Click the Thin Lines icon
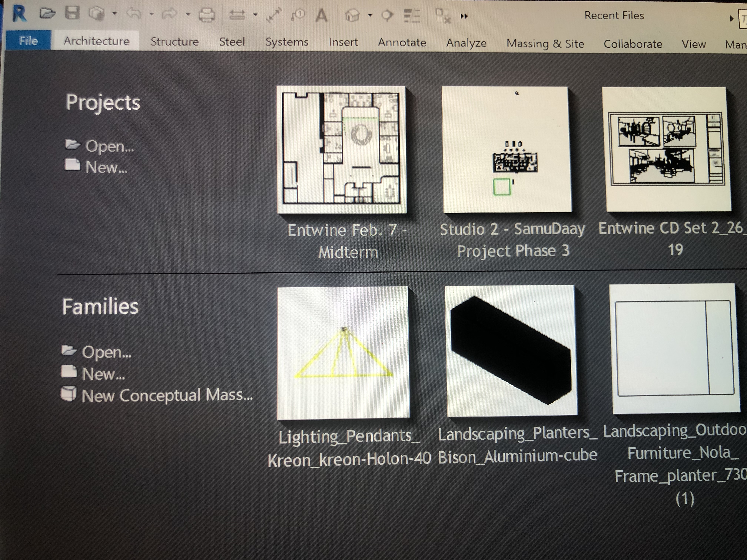The width and height of the screenshot is (747, 560). 412,16
